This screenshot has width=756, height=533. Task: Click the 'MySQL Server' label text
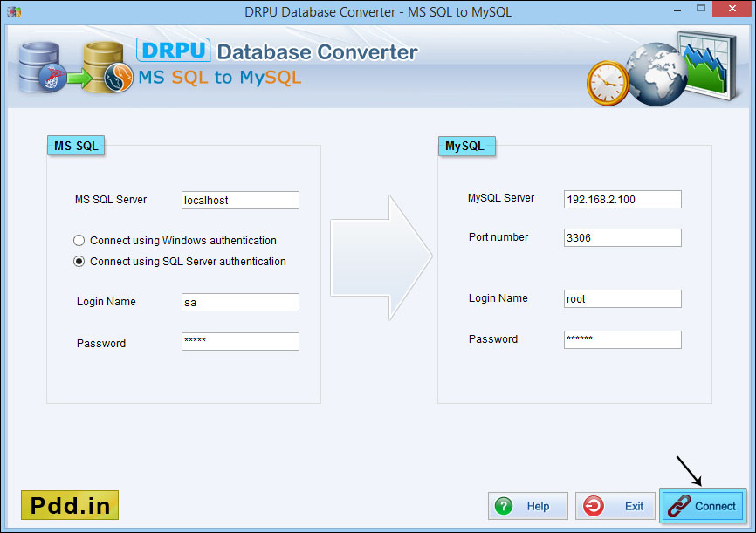[500, 198]
